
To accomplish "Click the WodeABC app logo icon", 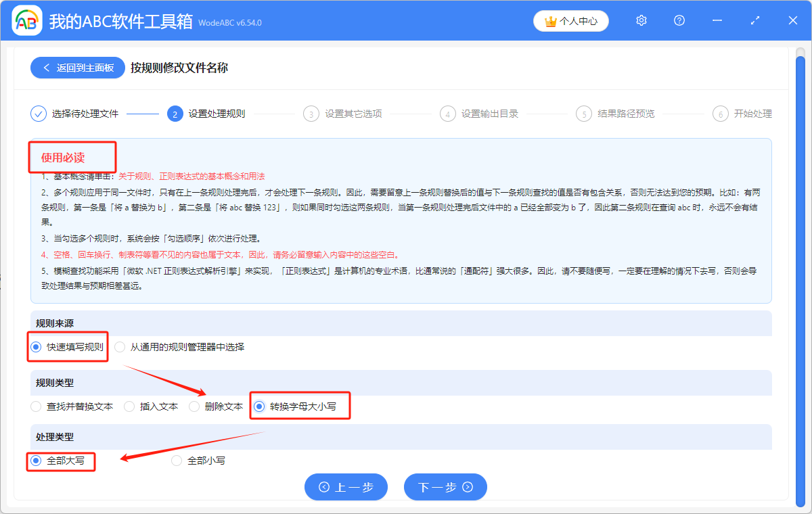I will pos(27,20).
